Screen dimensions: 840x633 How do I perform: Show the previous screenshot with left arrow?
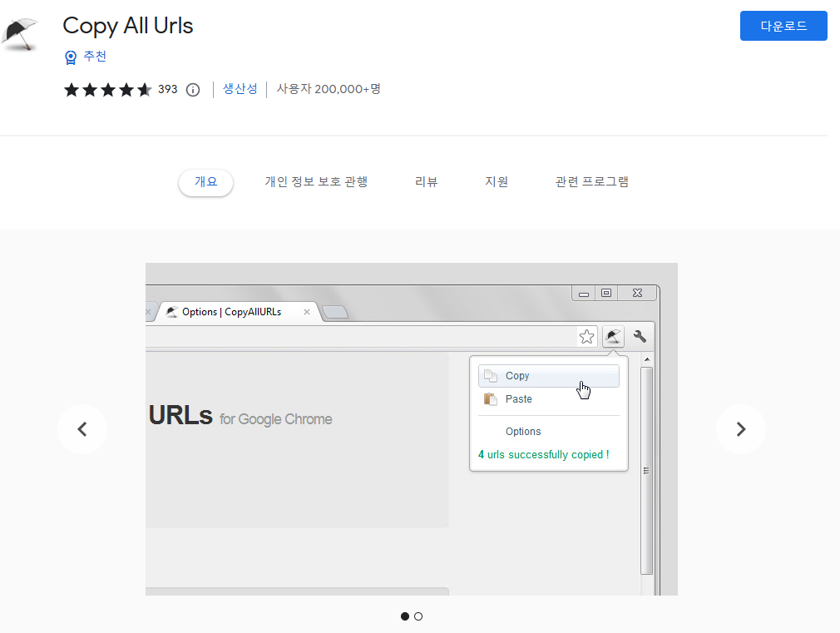click(x=82, y=429)
